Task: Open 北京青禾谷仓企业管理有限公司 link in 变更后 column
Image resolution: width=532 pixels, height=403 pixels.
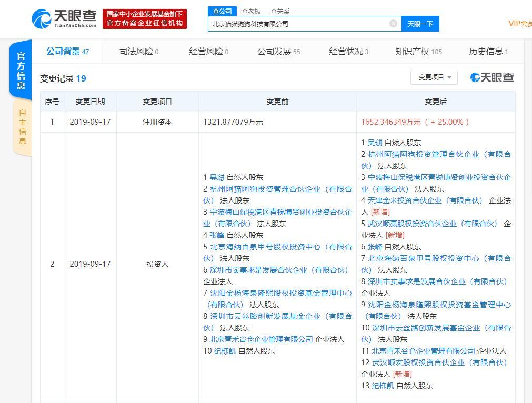Action: click(x=424, y=351)
